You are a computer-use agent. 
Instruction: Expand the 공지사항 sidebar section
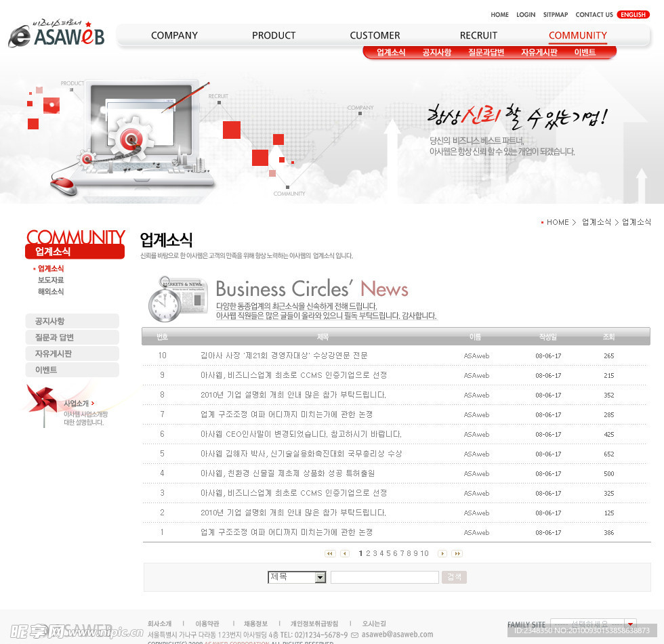point(72,321)
